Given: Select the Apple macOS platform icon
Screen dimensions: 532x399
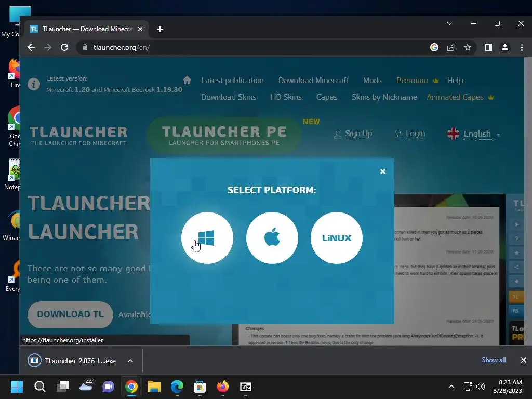Looking at the screenshot, I should [272, 238].
